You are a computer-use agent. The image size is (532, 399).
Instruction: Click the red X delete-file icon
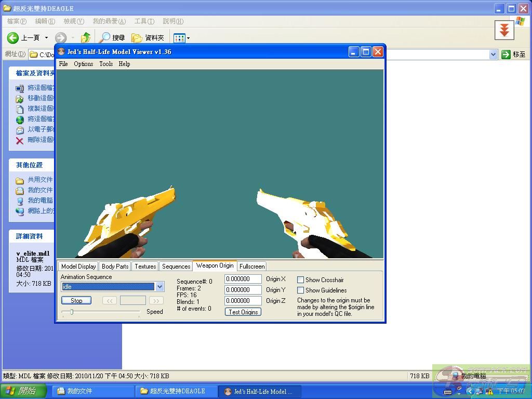(x=20, y=140)
